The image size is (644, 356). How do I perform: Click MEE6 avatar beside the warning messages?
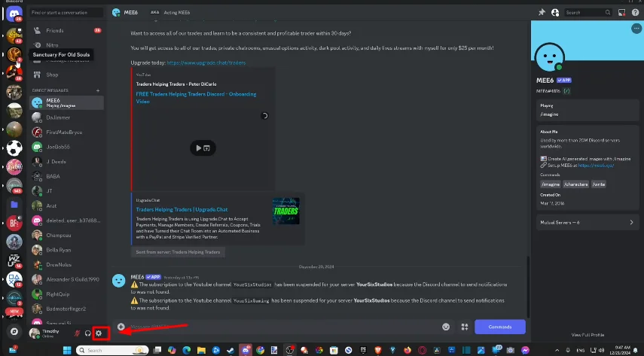[x=119, y=281]
